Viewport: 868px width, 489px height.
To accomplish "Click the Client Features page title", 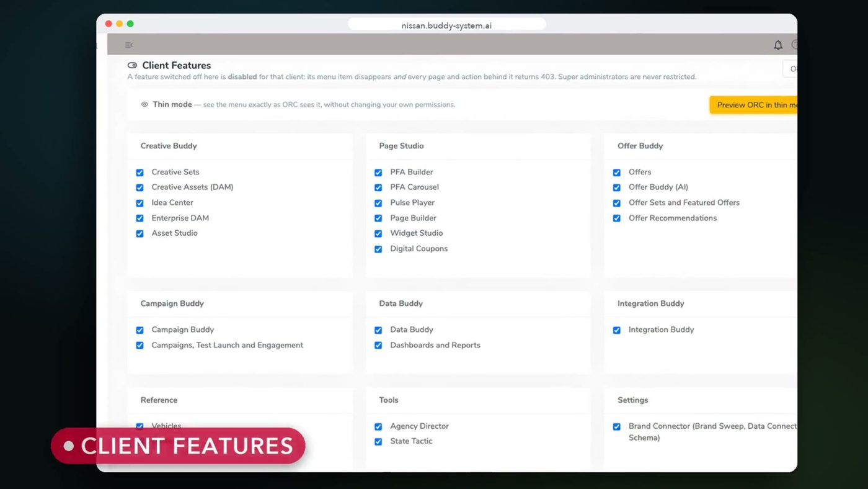I will pyautogui.click(x=177, y=65).
